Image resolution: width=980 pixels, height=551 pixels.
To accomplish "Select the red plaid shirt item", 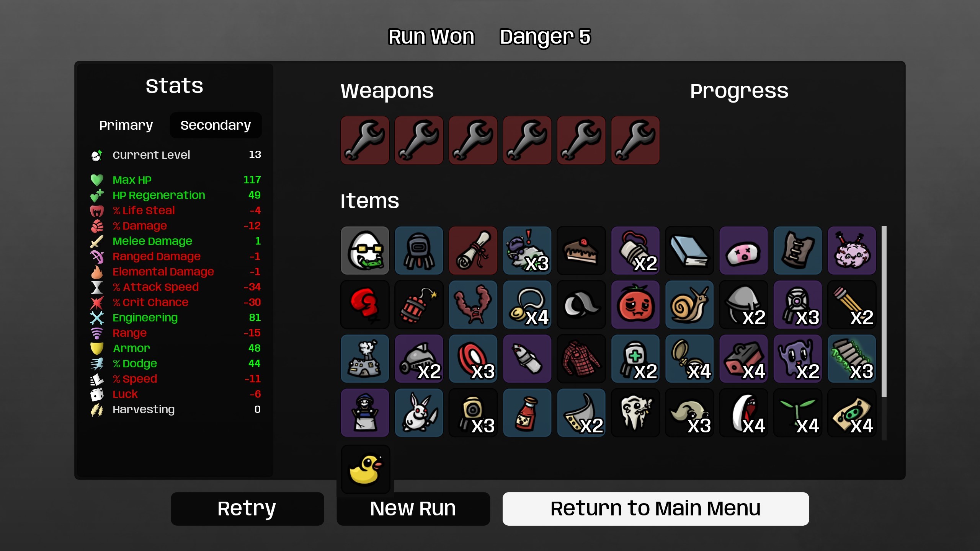I will click(x=581, y=359).
